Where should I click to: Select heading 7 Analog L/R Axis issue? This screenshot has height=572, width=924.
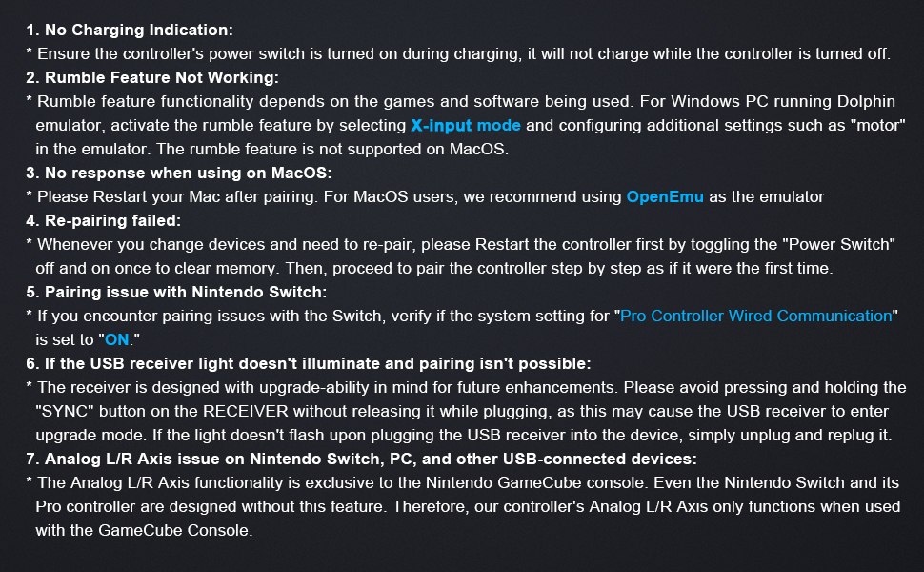click(361, 459)
